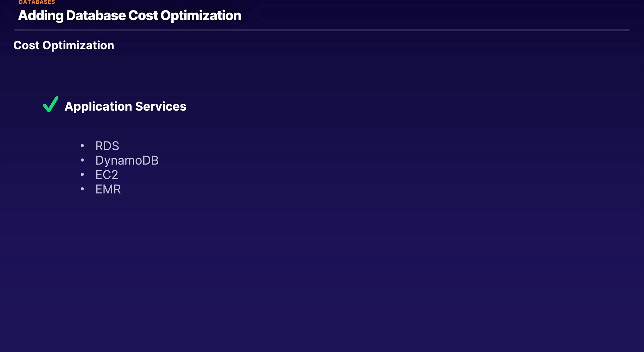Click the word "Adding" in the title
Image resolution: width=644 pixels, height=352 pixels.
[41, 16]
